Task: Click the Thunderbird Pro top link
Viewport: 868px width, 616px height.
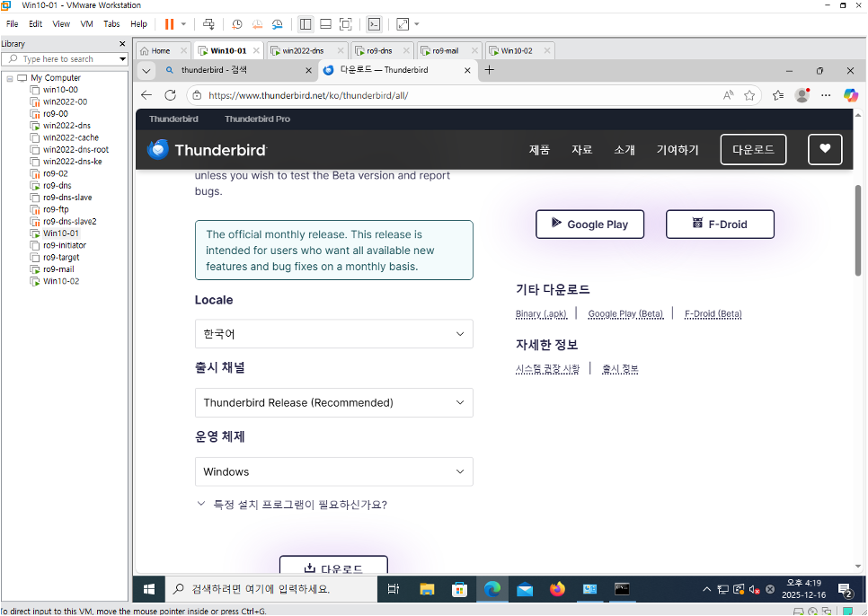Action: [257, 119]
